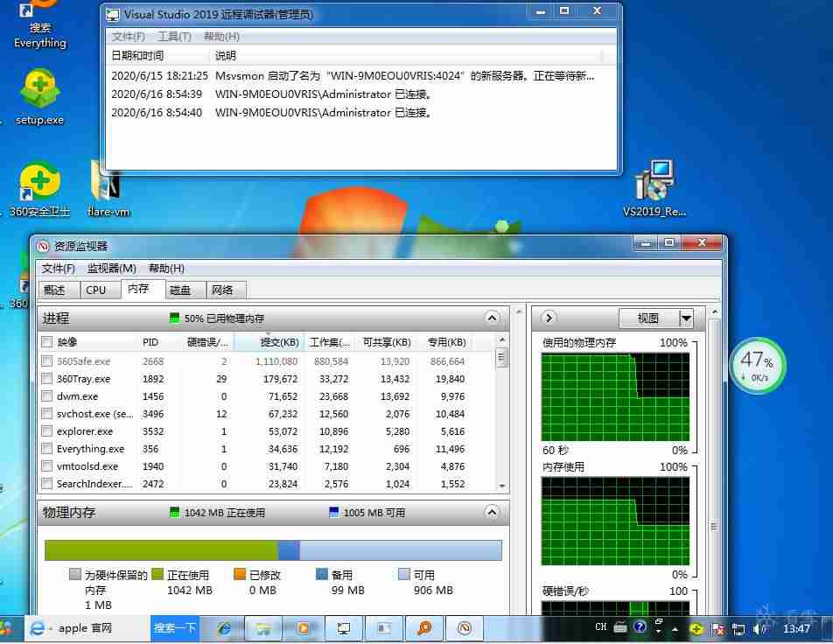The height and width of the screenshot is (644, 833).
Task: Check the box for SearchIndexer process
Action: point(46,484)
